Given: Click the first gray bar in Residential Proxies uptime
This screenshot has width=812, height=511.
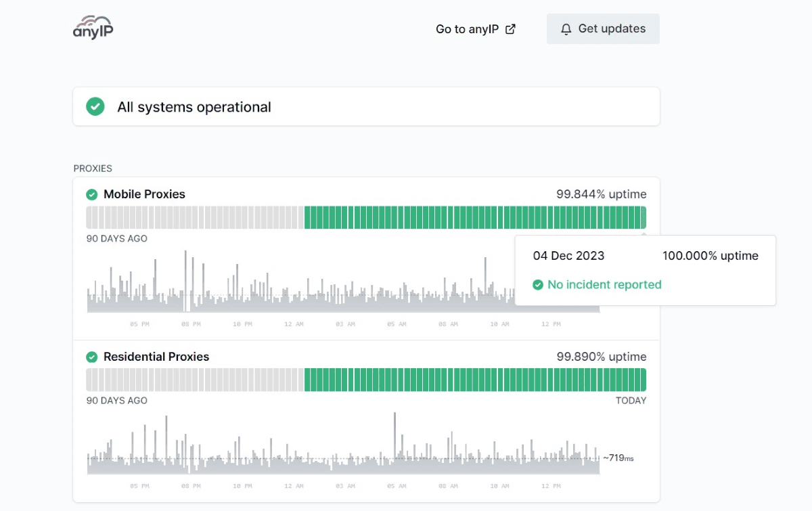Looking at the screenshot, I should tap(89, 380).
